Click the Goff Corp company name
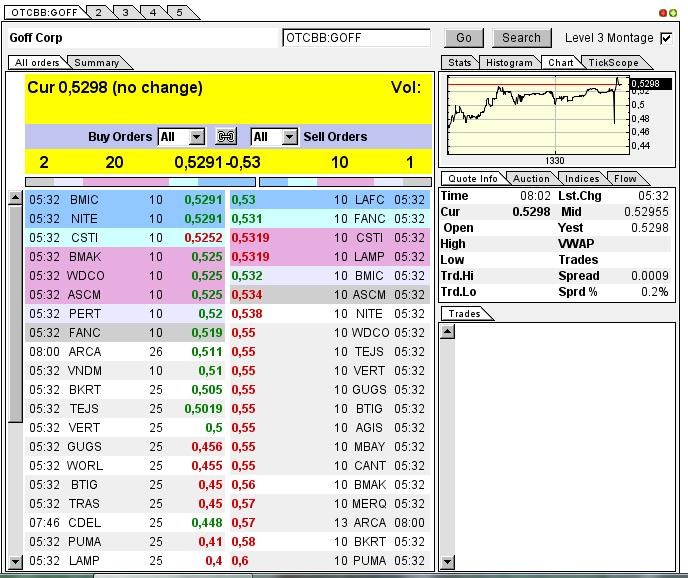Screen dimensions: 688x578 tap(36, 38)
